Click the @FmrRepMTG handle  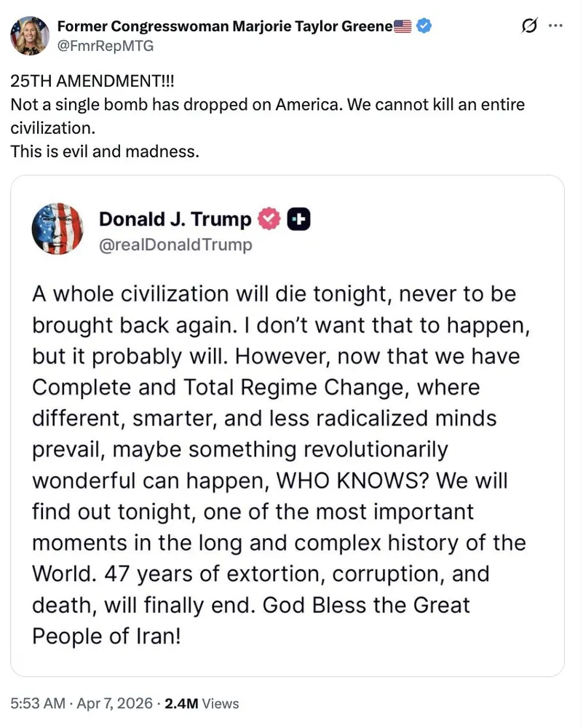[105, 46]
